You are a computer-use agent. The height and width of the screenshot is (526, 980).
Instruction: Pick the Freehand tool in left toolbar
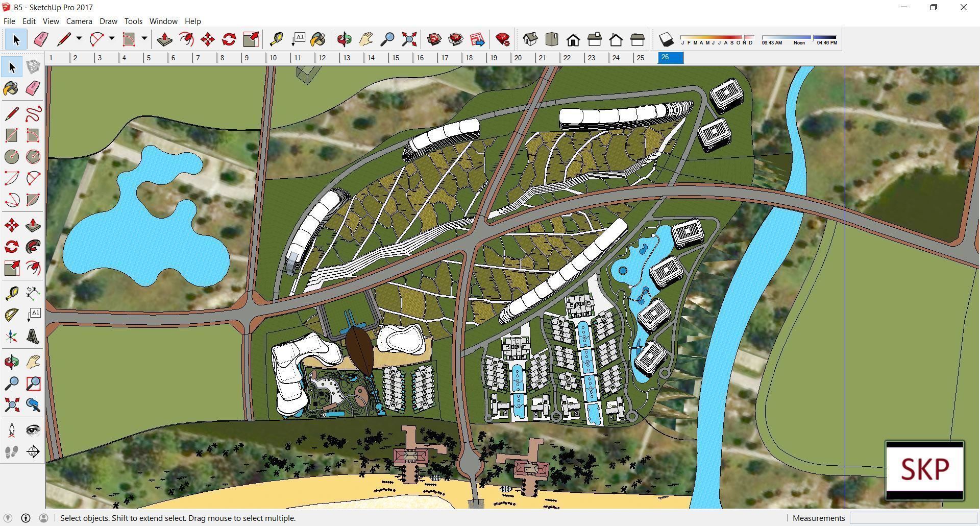33,113
